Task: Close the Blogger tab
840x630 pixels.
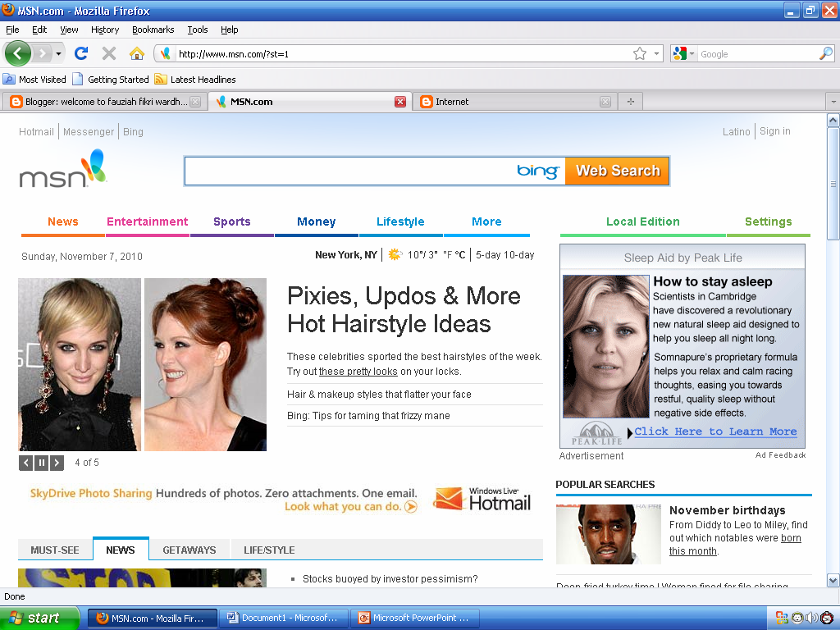Action: click(x=195, y=102)
